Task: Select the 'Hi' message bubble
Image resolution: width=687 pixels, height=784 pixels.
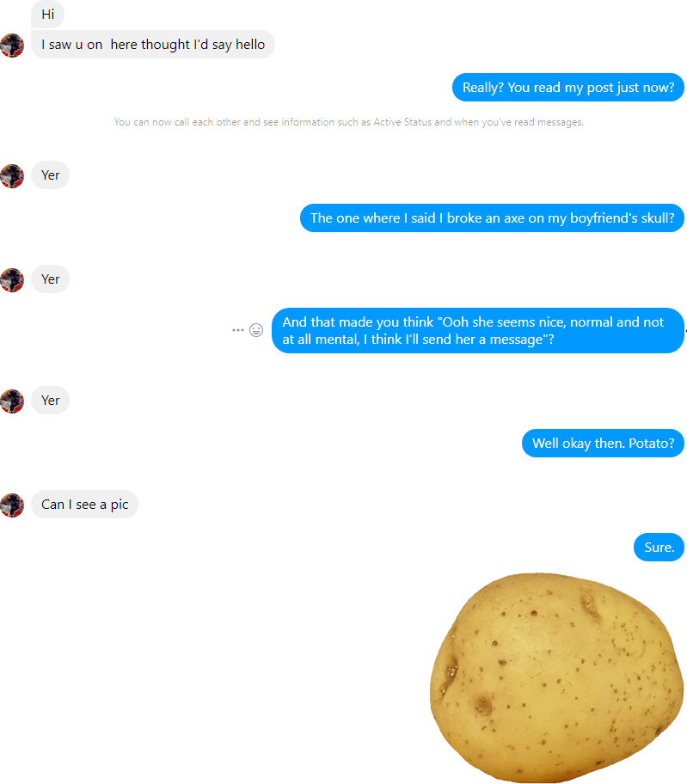Action: (47, 14)
